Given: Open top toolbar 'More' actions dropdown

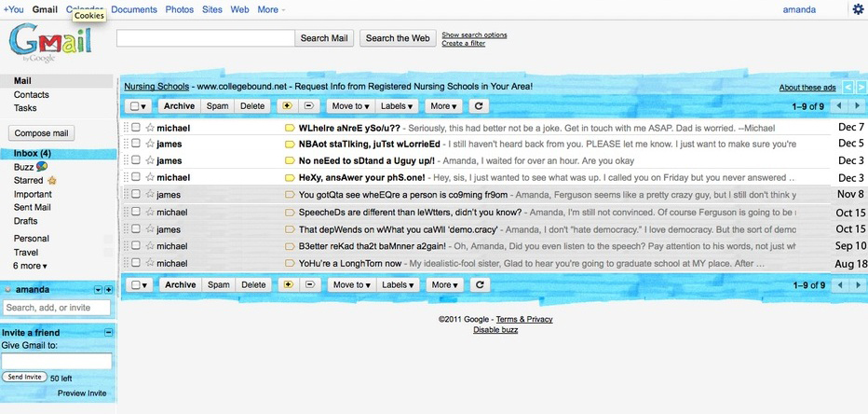Looking at the screenshot, I should tap(443, 106).
